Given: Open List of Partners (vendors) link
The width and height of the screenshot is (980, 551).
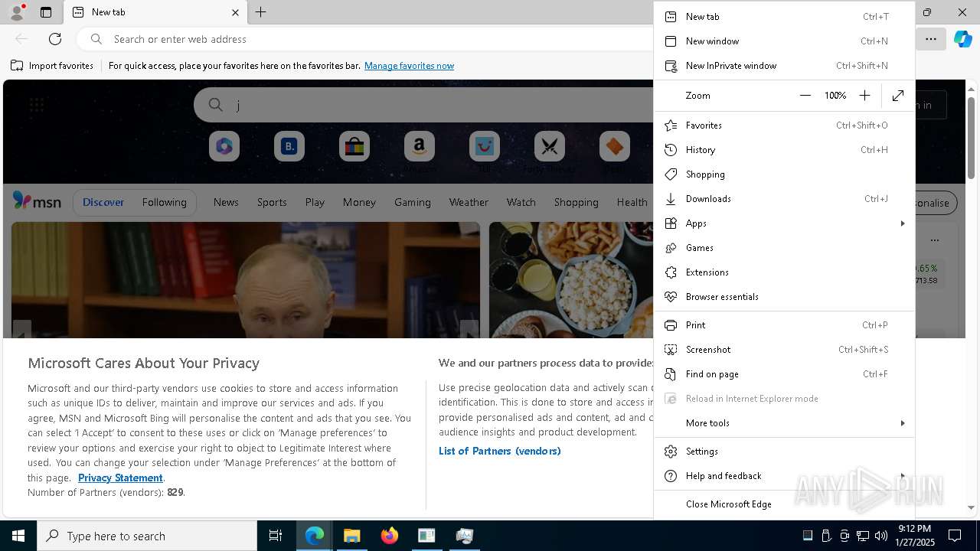Looking at the screenshot, I should [x=500, y=451].
